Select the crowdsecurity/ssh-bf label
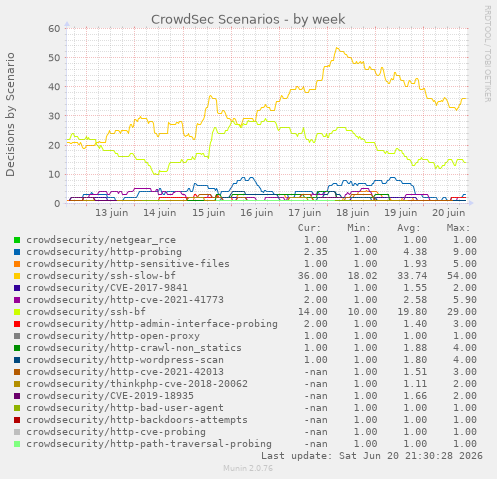Viewport: 497px width, 479px height. pyautogui.click(x=86, y=312)
